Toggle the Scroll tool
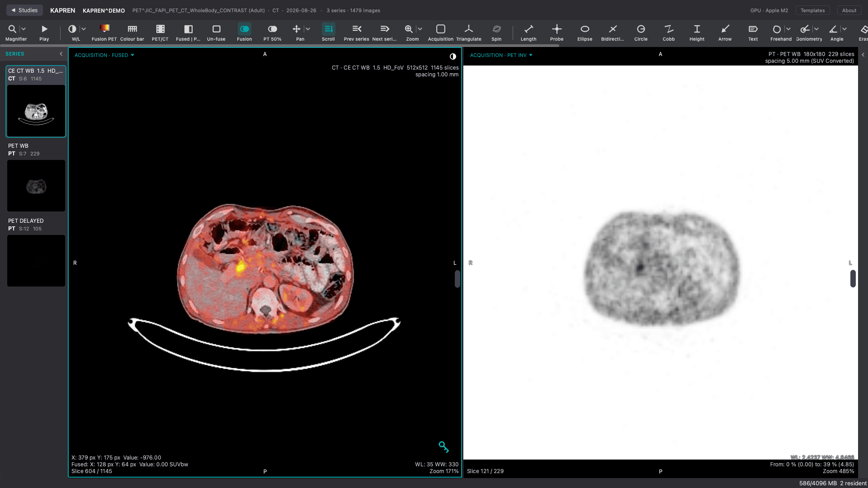 (x=328, y=33)
